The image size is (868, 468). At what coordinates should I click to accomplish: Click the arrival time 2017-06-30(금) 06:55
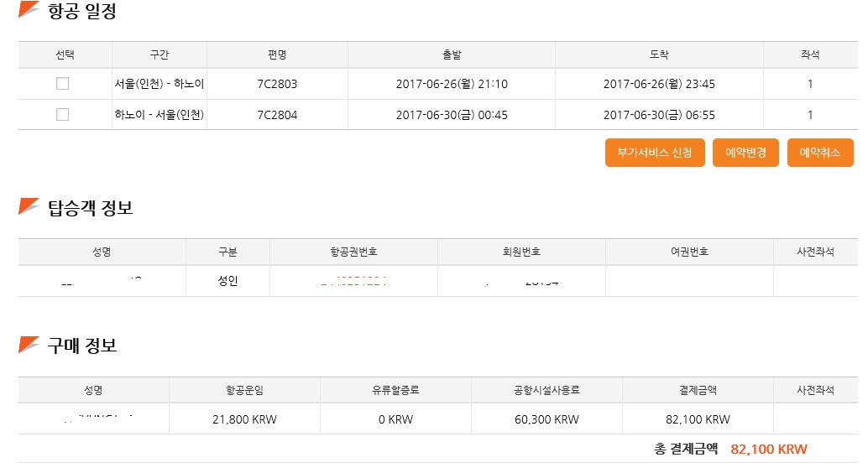click(x=659, y=115)
